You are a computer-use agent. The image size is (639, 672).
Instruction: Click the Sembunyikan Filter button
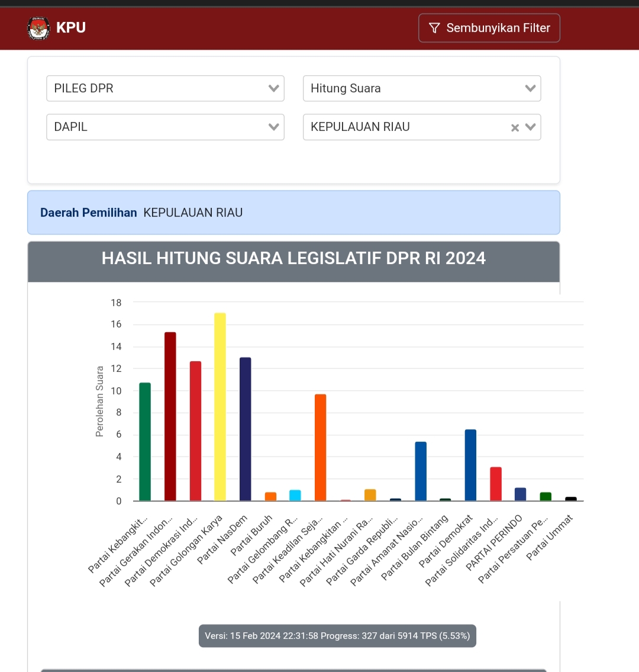click(x=489, y=28)
